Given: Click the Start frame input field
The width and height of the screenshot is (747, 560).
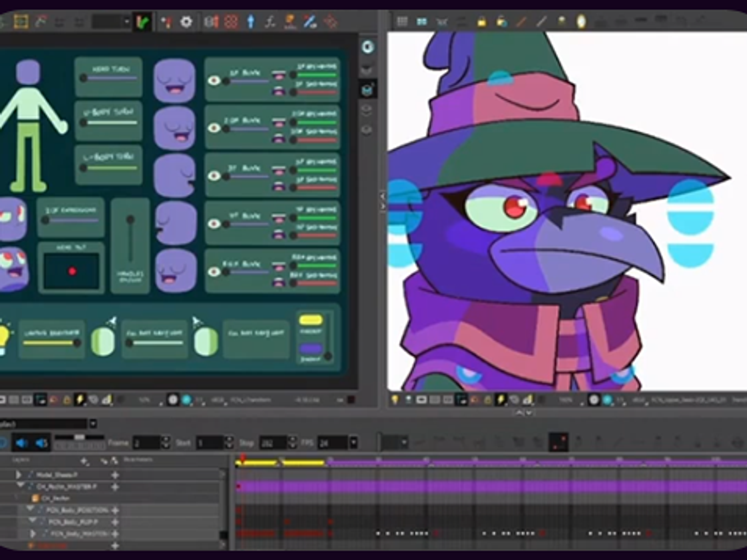Looking at the screenshot, I should [x=210, y=443].
